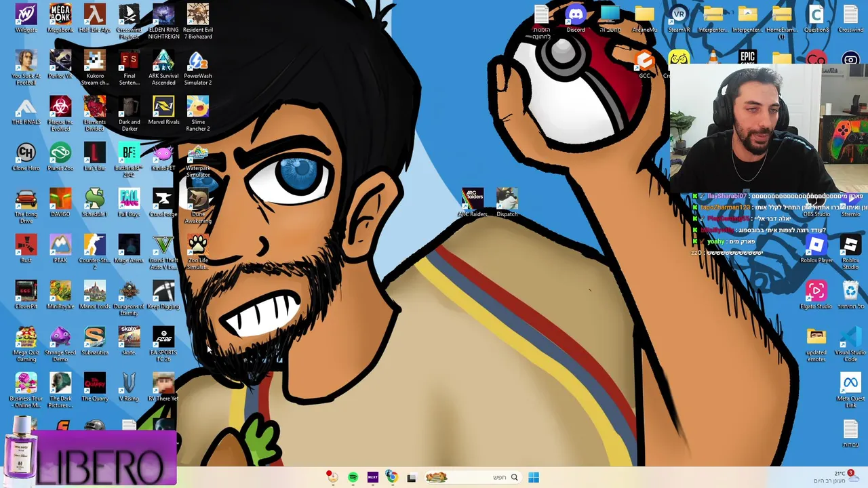Select The Quarry icon
The image size is (868, 488).
94,387
